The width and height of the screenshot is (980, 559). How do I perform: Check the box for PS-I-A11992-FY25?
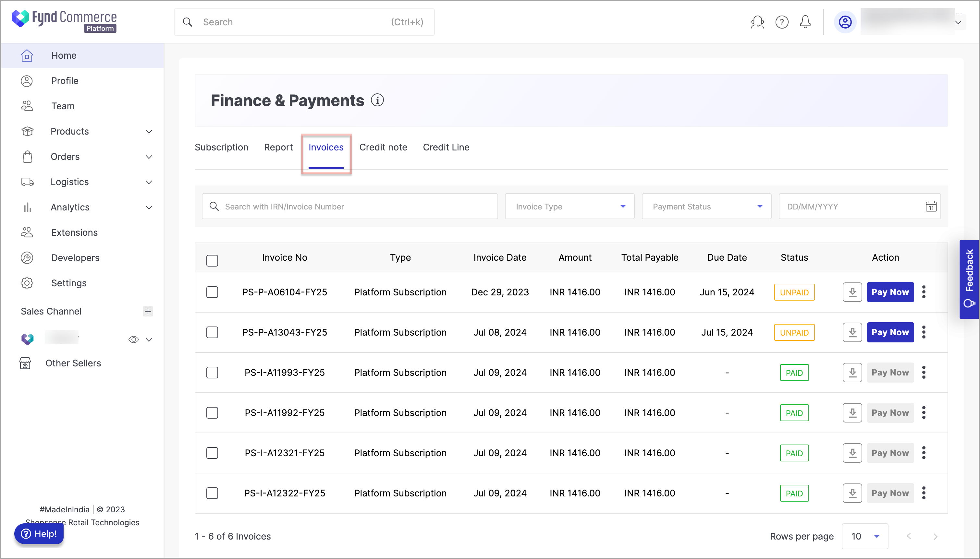tap(212, 413)
